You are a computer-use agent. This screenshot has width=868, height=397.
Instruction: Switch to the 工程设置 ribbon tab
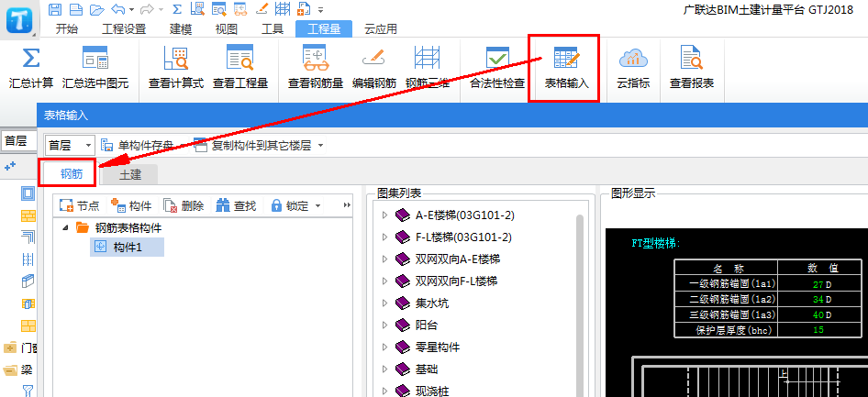[124, 29]
